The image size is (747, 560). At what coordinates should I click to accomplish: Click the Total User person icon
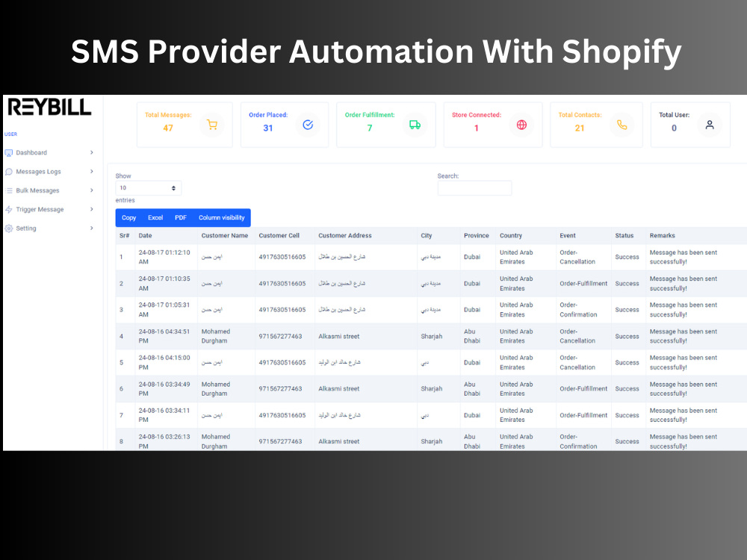(x=710, y=125)
